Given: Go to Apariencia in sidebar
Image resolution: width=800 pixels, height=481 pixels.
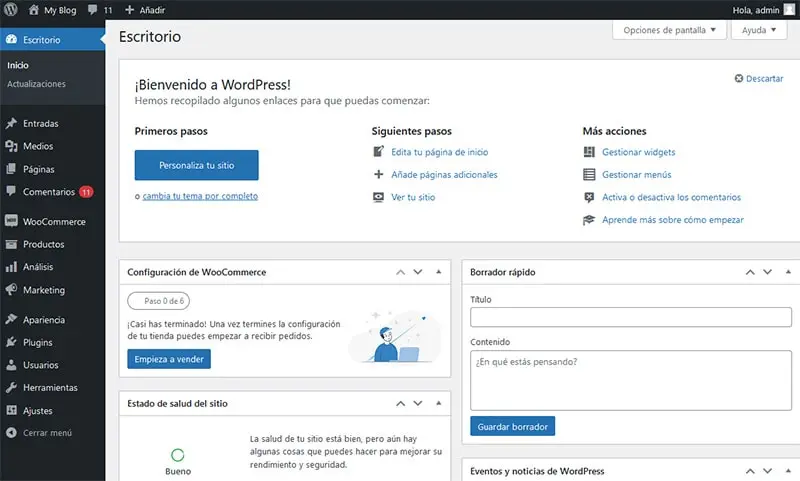Looking at the screenshot, I should (43, 320).
